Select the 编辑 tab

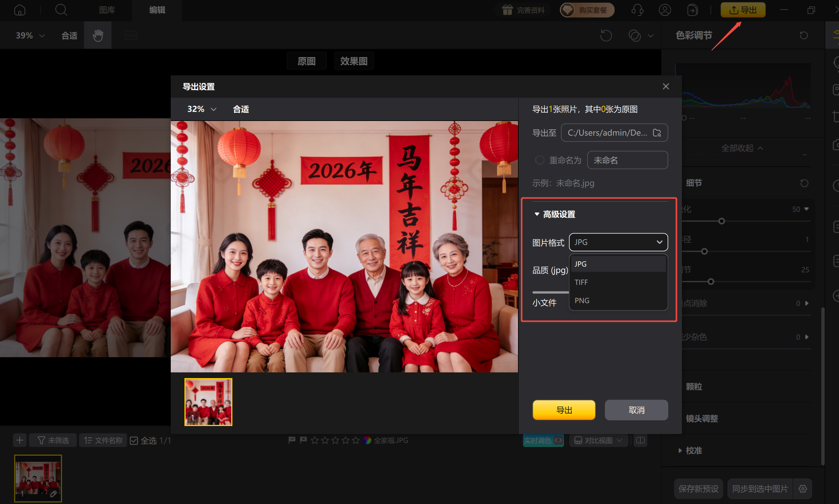(x=157, y=10)
